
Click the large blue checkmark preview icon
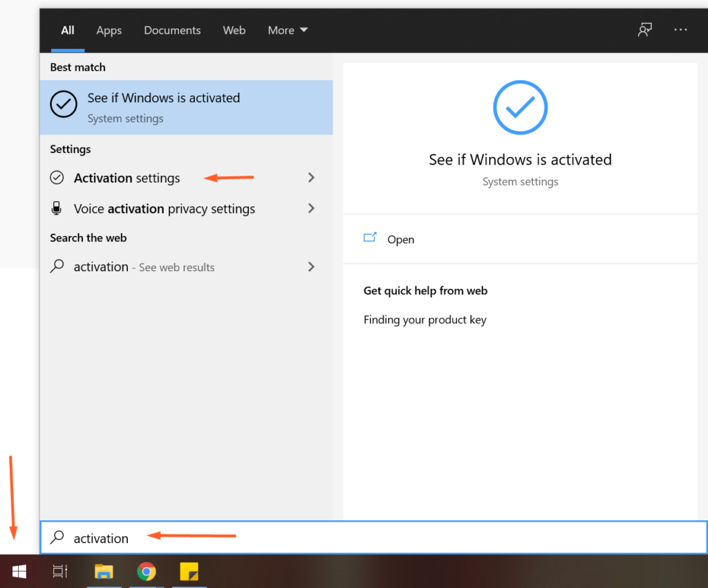tap(520, 107)
